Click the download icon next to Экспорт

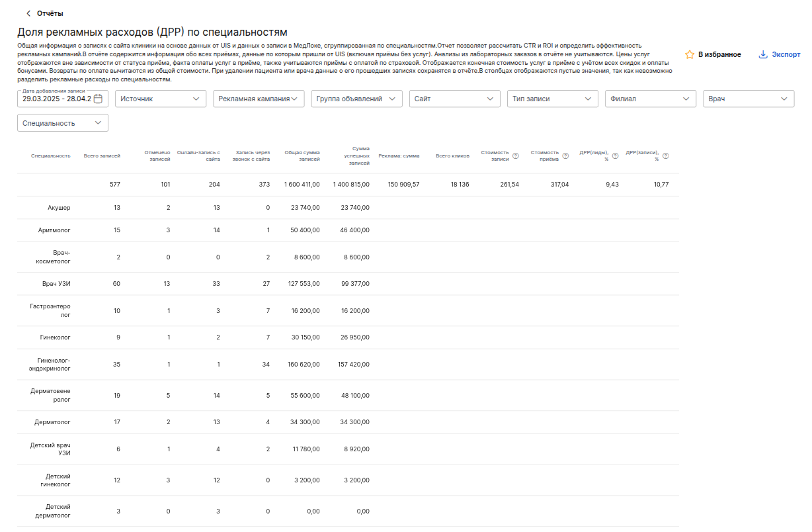tap(763, 55)
